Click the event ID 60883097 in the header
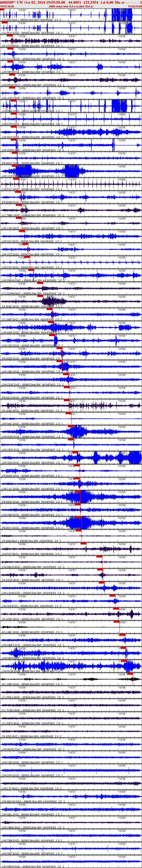 tap(8, 2)
